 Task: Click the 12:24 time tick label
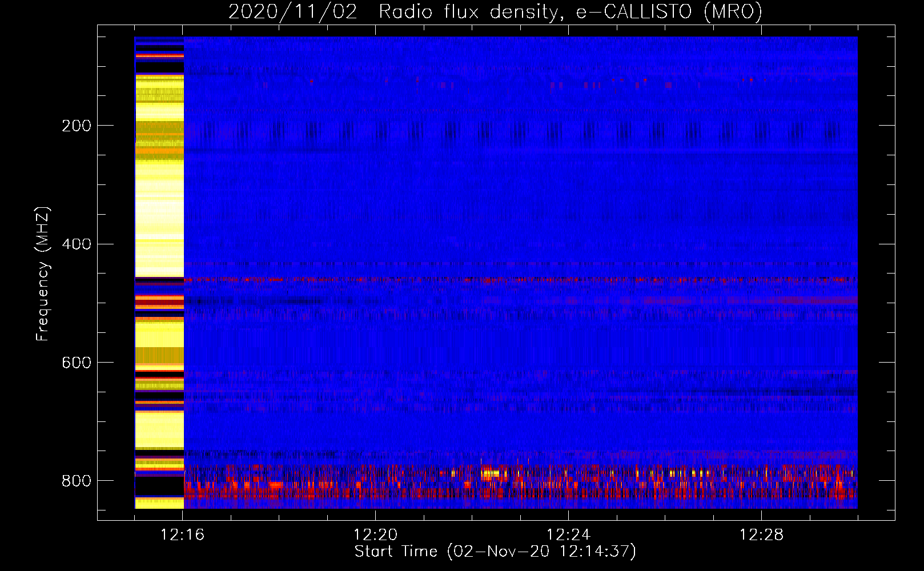pos(569,535)
